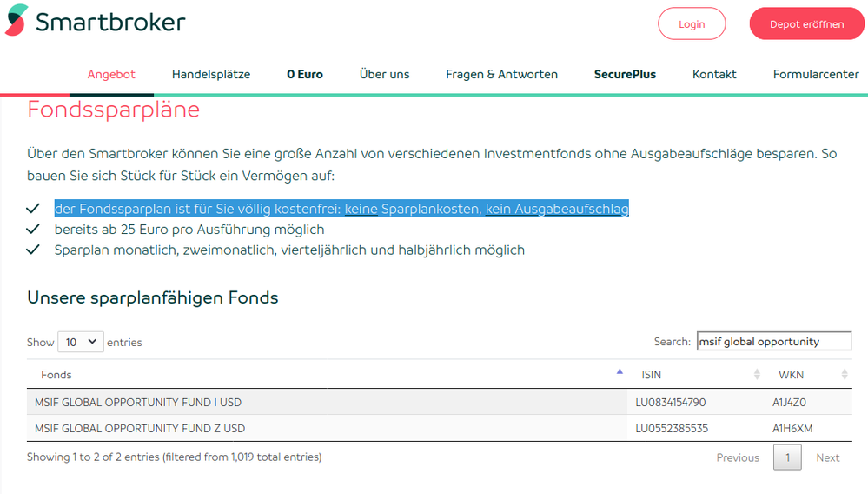Click WKN A1J4Z0
The image size is (868, 494).
(789, 402)
